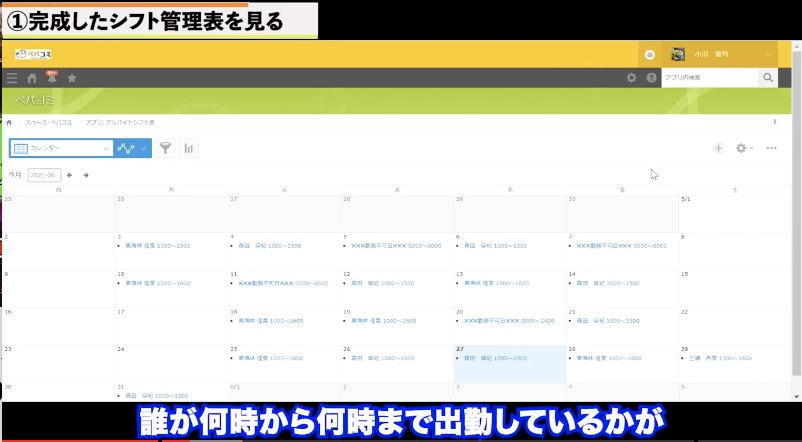The image size is (802, 442).
Task: Go to next month arrow
Action: pyautogui.click(x=86, y=175)
